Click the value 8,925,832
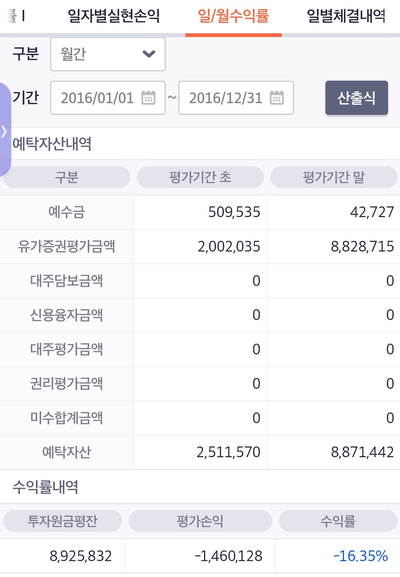This screenshot has height=577, width=400. coord(81,556)
